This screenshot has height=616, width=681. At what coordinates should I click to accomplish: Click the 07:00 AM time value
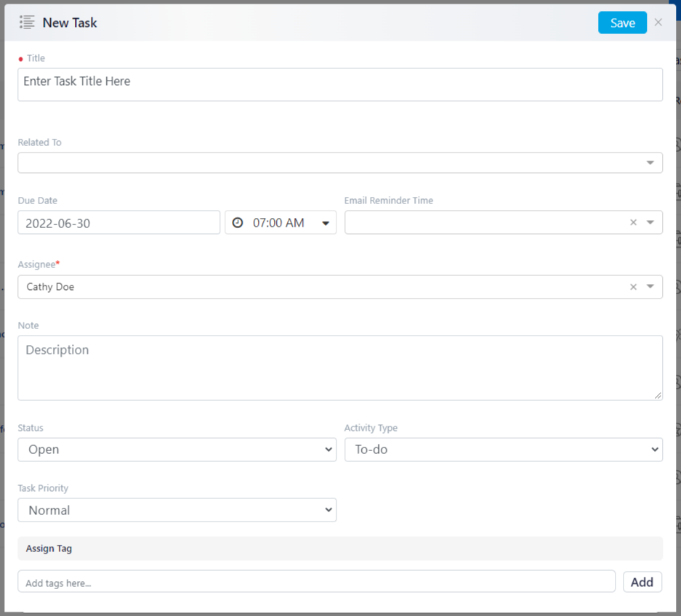(278, 223)
